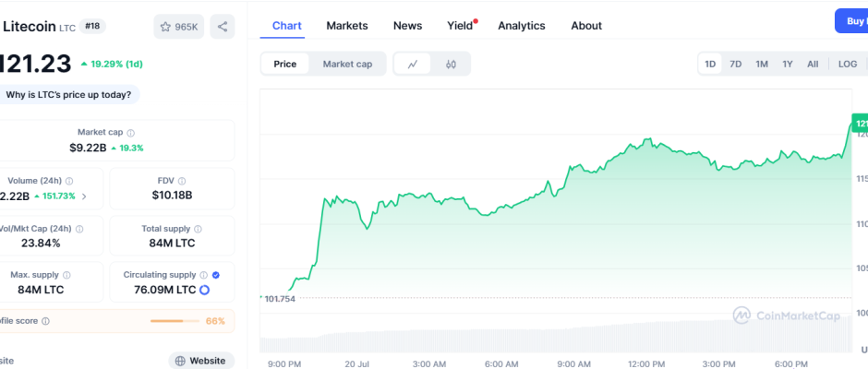868x369 pixels.
Task: Click Total supply info icon
Action: pos(198,229)
